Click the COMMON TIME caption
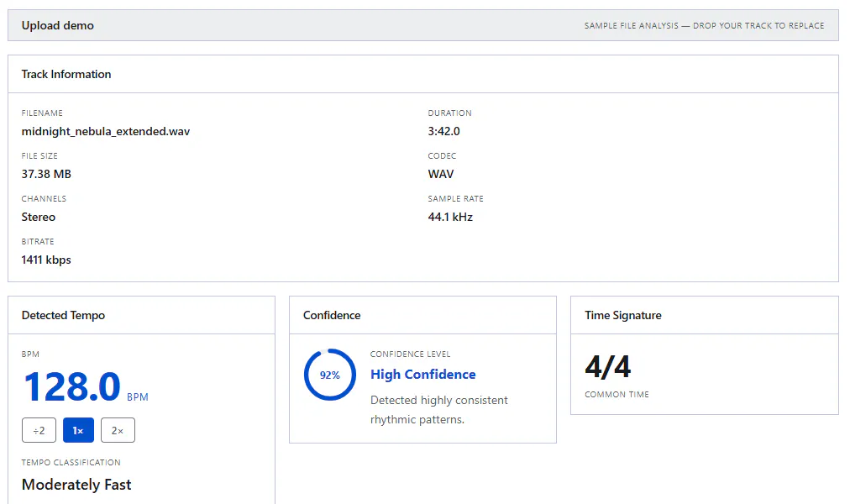The image size is (850, 504). [x=617, y=395]
